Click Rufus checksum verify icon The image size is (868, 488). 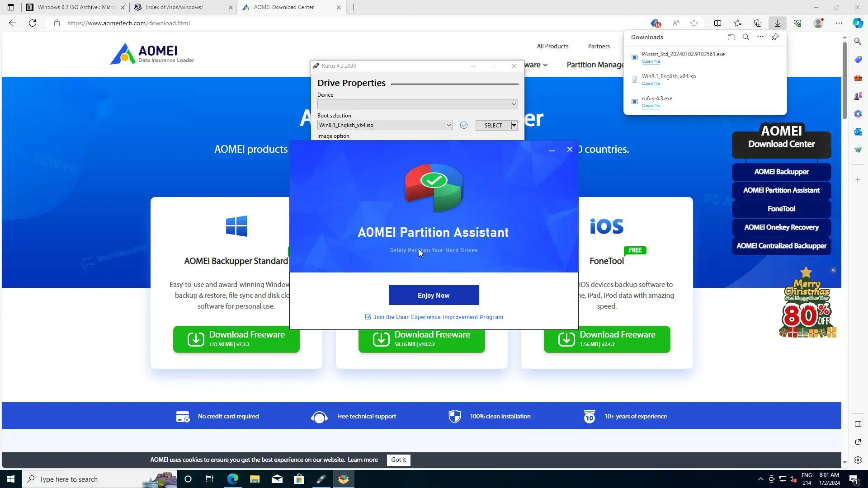(x=463, y=125)
